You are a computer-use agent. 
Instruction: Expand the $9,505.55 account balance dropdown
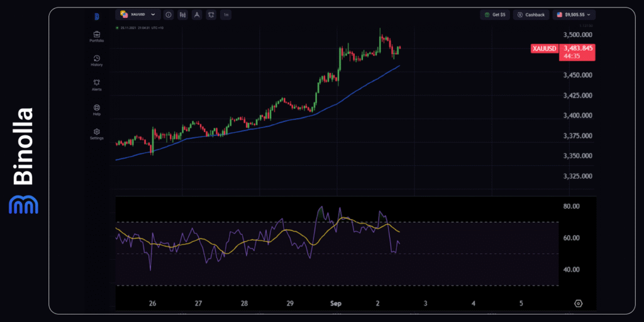pos(574,14)
